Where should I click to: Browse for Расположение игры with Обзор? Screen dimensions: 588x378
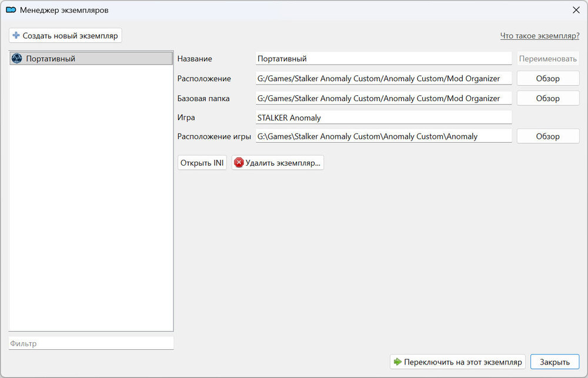click(x=547, y=136)
